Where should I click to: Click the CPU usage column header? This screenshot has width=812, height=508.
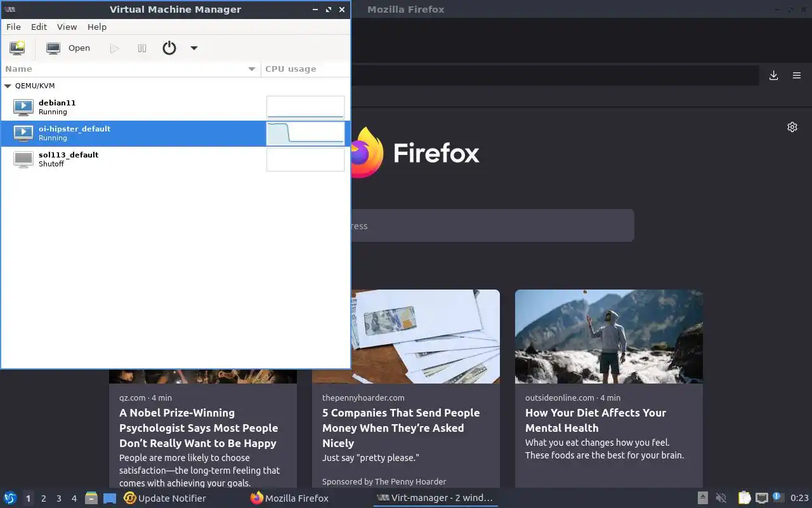(x=304, y=69)
